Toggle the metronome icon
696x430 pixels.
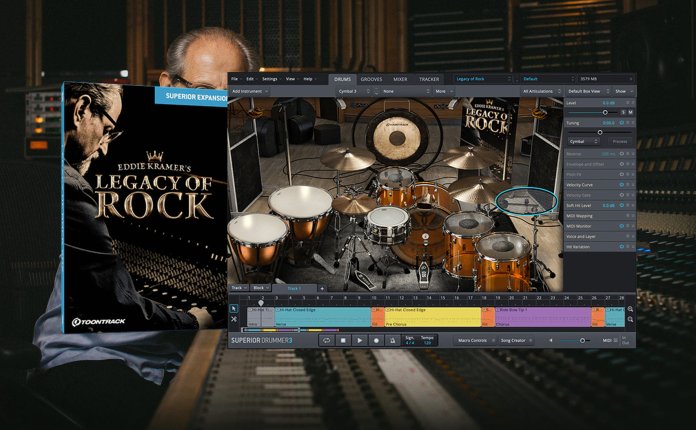coord(393,340)
